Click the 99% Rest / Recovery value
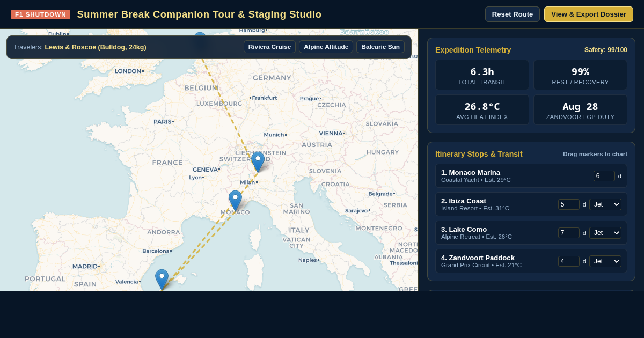The width and height of the screenshot is (644, 338). coord(580,72)
